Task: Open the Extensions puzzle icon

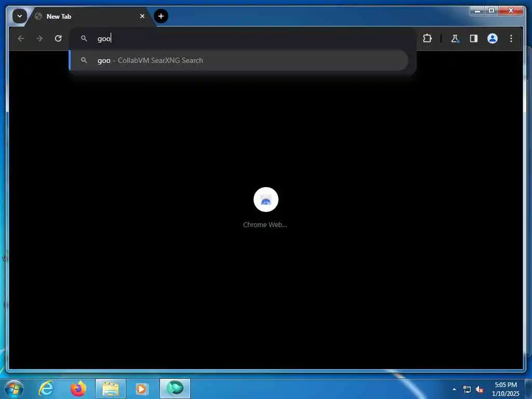Action: 427,38
